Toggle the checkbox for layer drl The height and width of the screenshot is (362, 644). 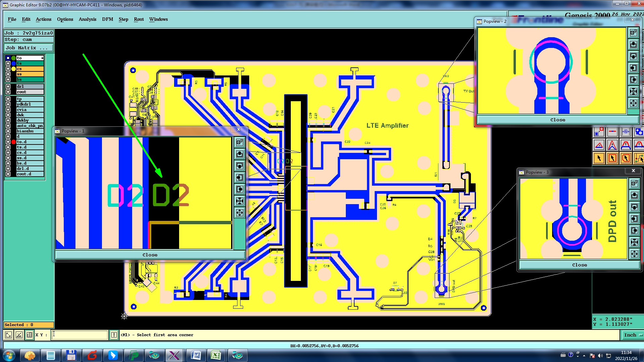point(8,86)
